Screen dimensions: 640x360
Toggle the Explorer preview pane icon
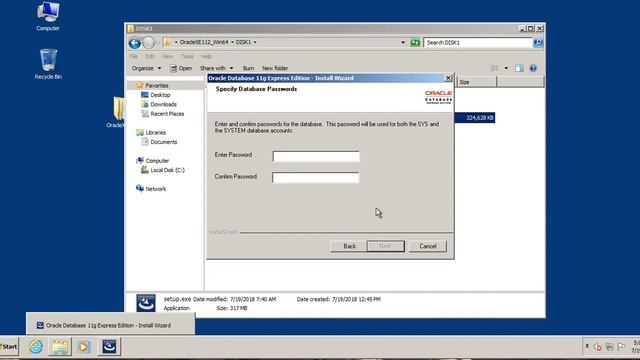(519, 68)
